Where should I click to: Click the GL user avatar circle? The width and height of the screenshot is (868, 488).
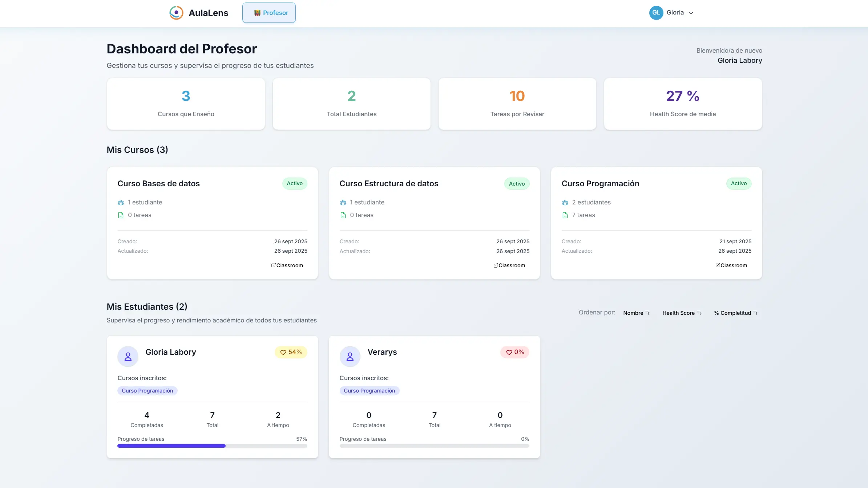[x=656, y=13]
